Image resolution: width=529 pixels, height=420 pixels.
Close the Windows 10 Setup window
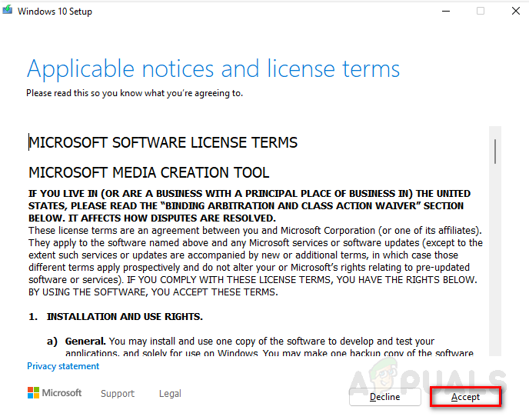[516, 11]
